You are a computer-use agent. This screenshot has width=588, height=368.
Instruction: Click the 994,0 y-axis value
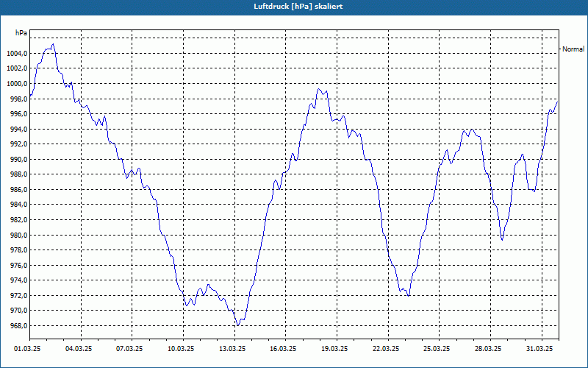(x=18, y=130)
